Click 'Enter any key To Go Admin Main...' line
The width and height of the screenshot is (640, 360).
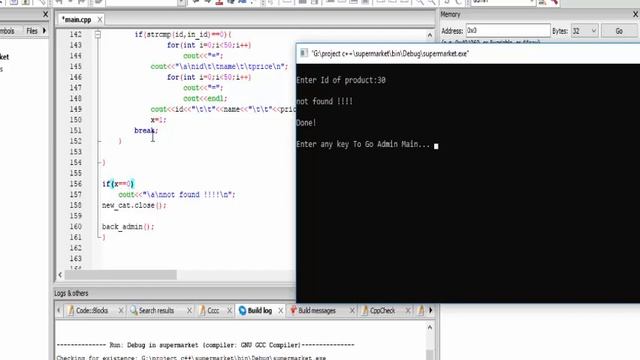pyautogui.click(x=363, y=144)
